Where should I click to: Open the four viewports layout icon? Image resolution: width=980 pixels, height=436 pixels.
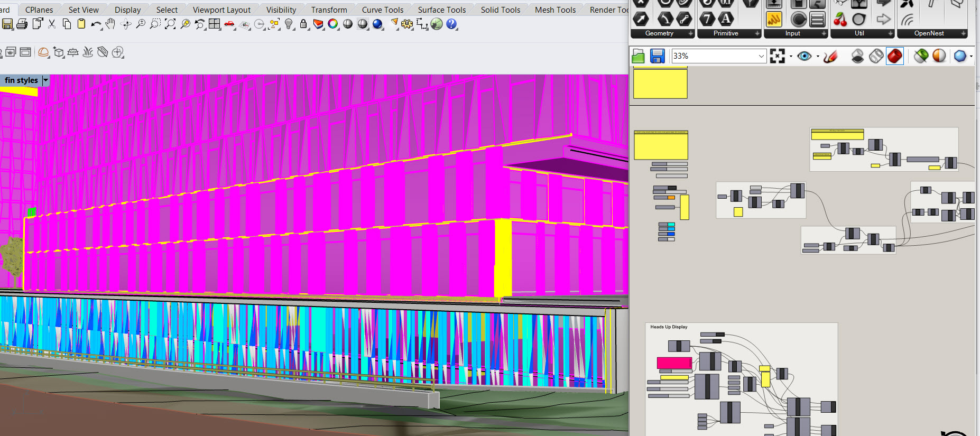(214, 24)
